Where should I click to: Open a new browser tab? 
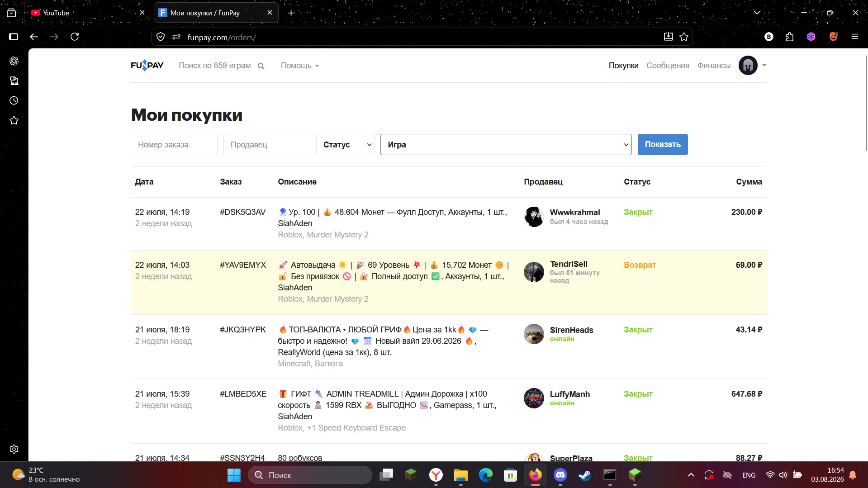click(x=291, y=13)
